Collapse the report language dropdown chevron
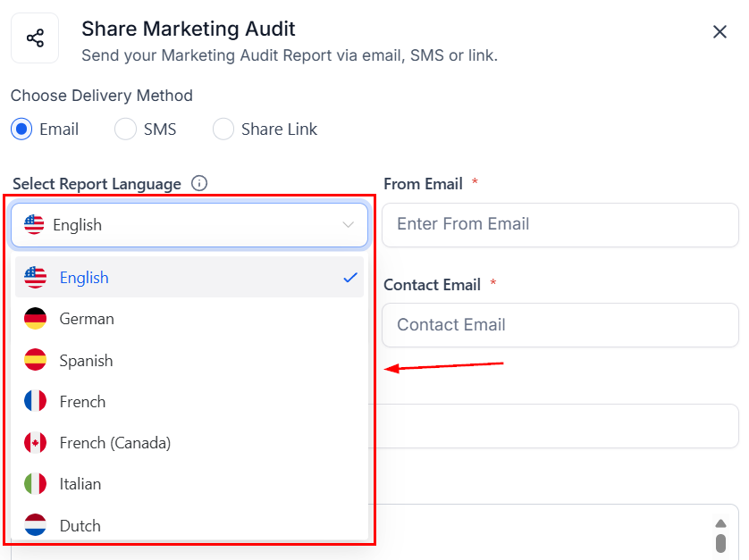Screen dimensions: 749x560 tap(349, 225)
